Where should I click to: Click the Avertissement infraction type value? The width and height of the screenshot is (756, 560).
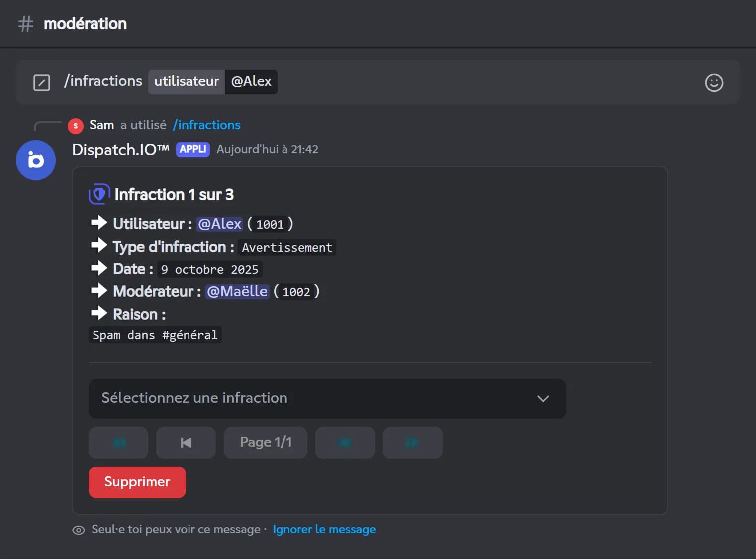tap(287, 248)
